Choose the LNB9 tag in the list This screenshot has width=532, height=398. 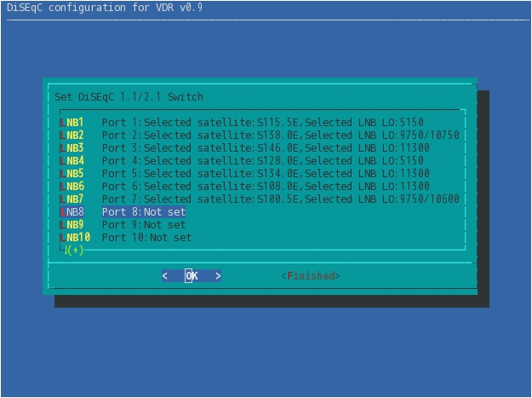tap(72, 225)
